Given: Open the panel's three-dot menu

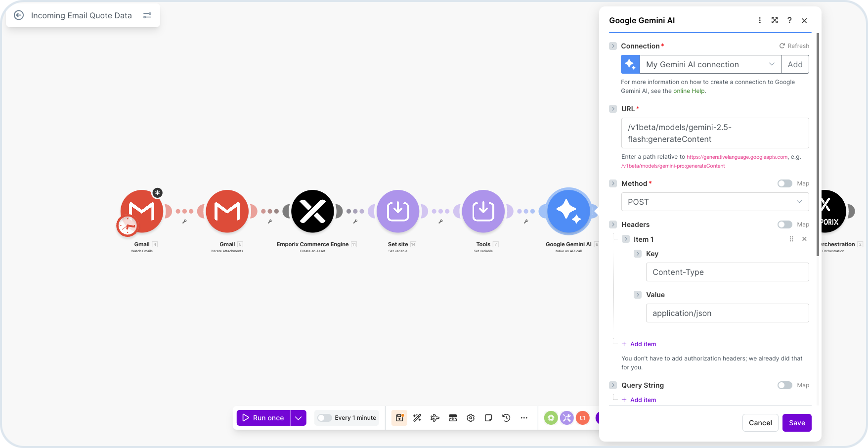Looking at the screenshot, I should [x=760, y=20].
